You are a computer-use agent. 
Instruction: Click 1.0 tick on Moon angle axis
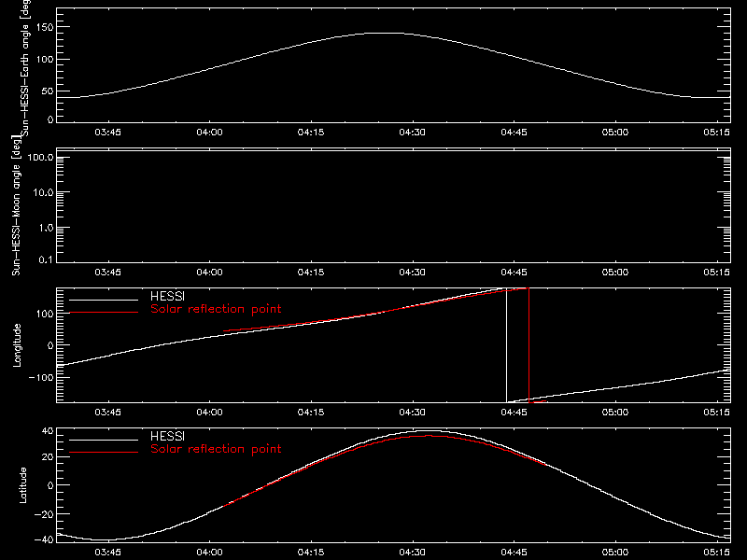46,228
